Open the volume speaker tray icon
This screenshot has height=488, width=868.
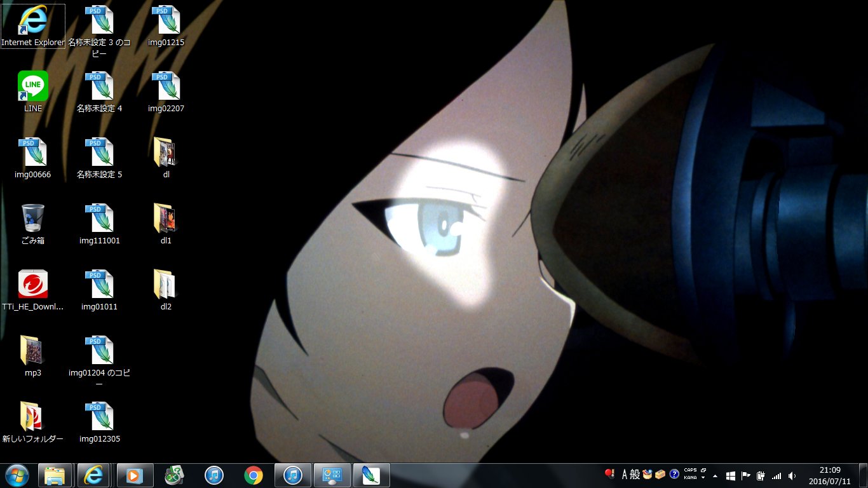792,475
